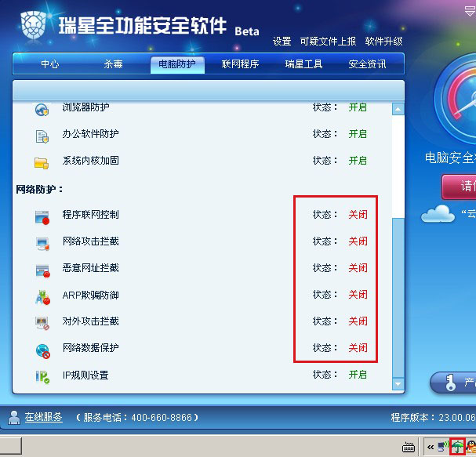Toggle 办公软件防护 status 开启
This screenshot has width=476, height=457.
[x=358, y=134]
